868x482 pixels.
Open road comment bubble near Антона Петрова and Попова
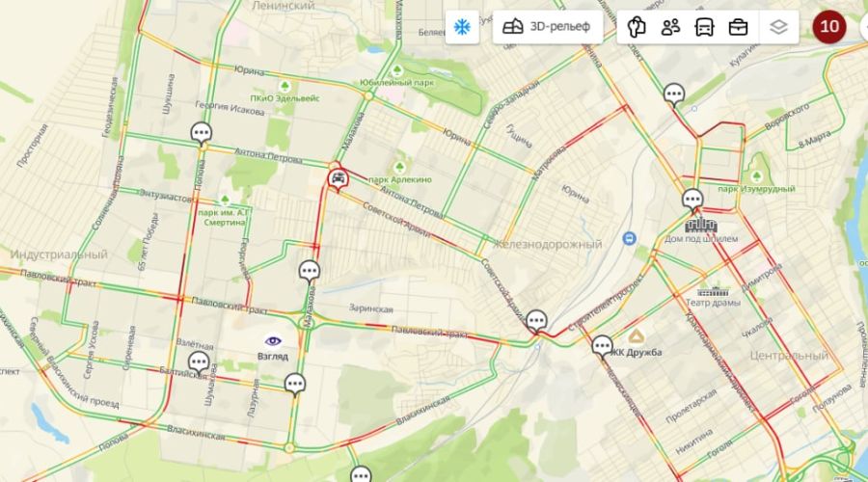click(x=202, y=133)
